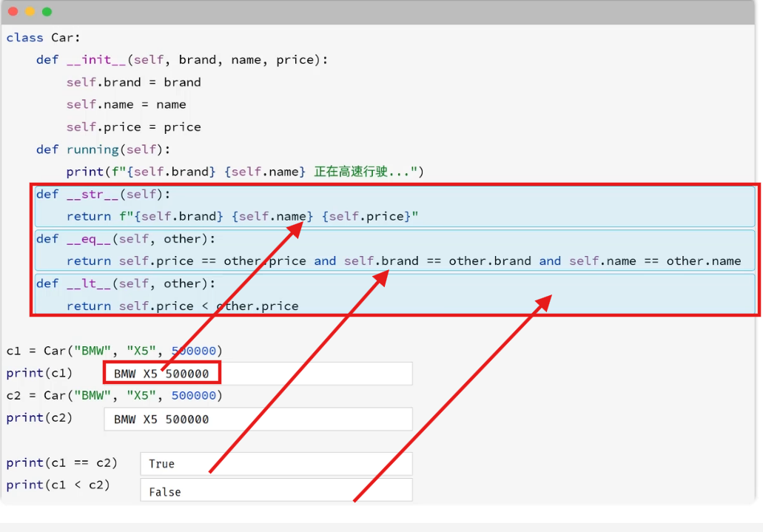
Task: Close the code window with red button
Action: coord(13,11)
